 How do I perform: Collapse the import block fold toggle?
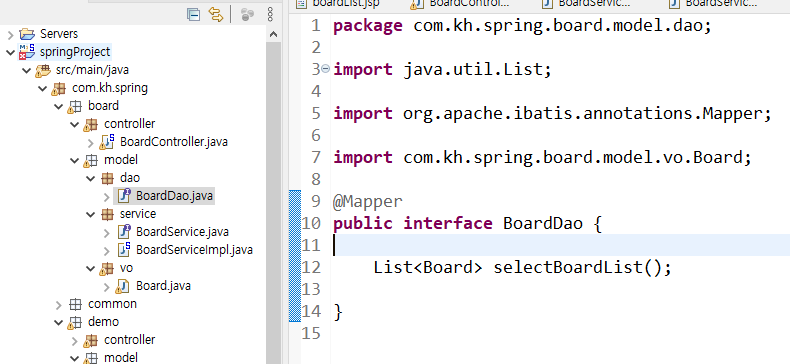(x=325, y=69)
